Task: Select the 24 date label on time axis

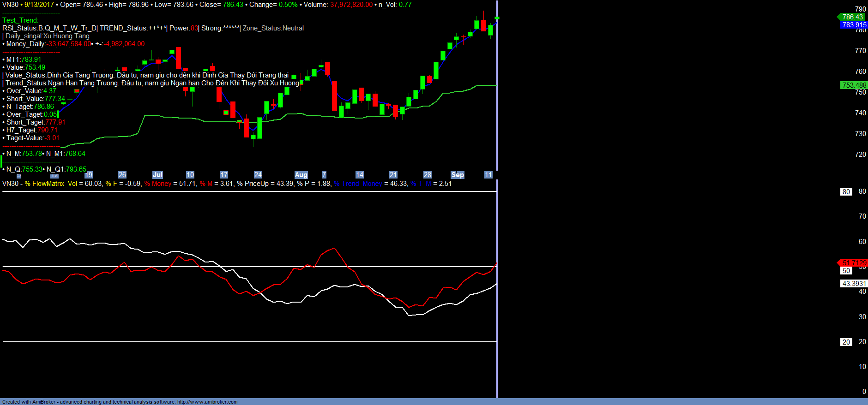Action: (258, 175)
